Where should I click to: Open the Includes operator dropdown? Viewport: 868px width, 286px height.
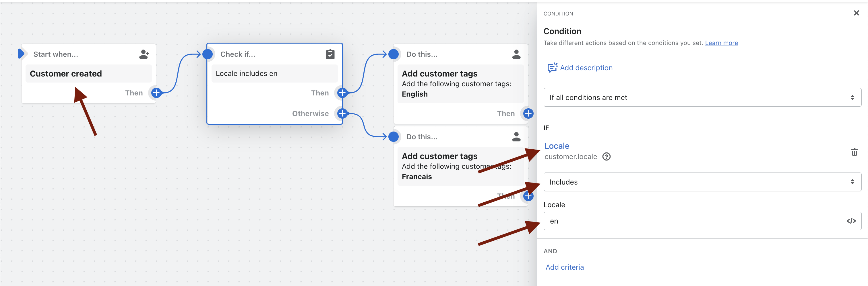[x=702, y=182]
